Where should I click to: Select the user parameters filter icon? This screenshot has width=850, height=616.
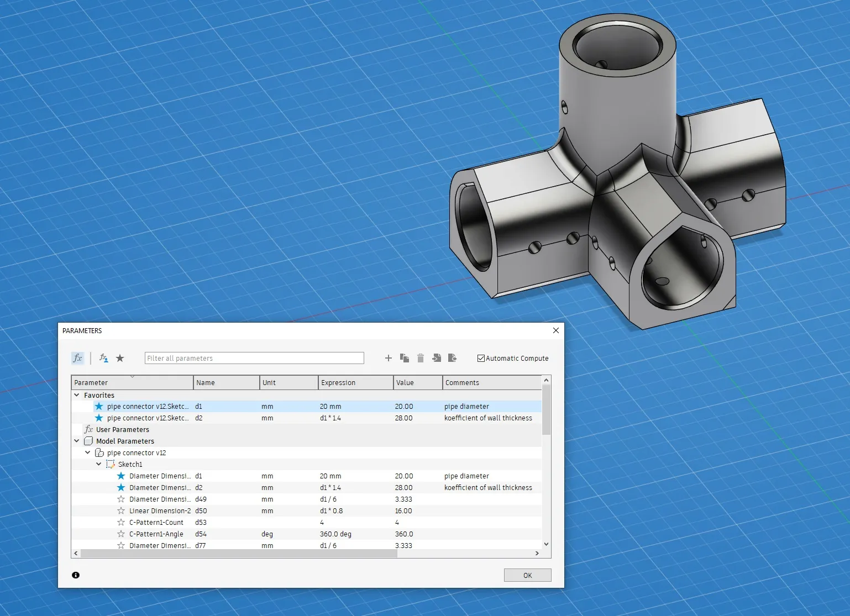coord(103,358)
